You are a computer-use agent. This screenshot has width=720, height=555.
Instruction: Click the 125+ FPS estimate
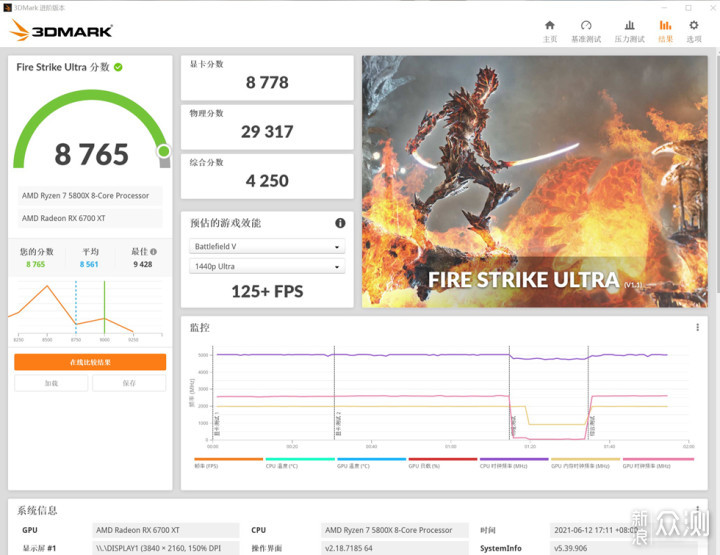point(267,292)
